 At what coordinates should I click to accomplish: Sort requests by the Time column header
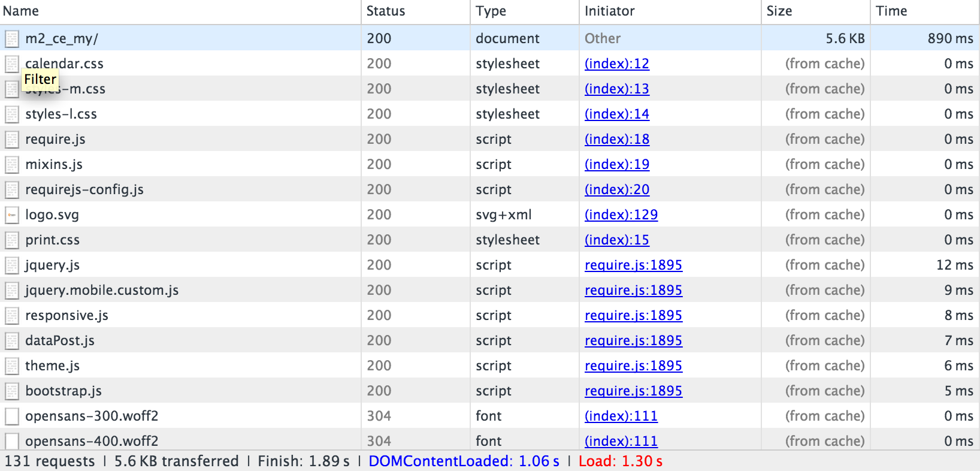click(925, 11)
